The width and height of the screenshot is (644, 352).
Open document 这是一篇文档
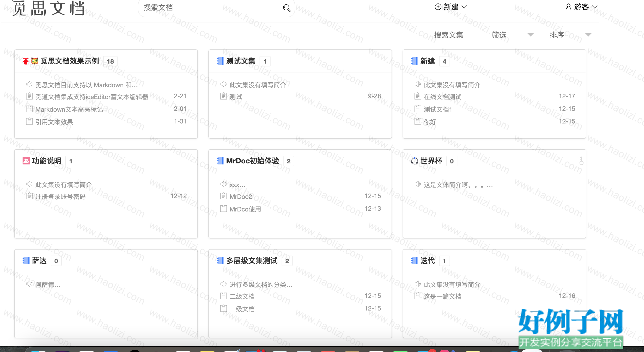point(442,296)
